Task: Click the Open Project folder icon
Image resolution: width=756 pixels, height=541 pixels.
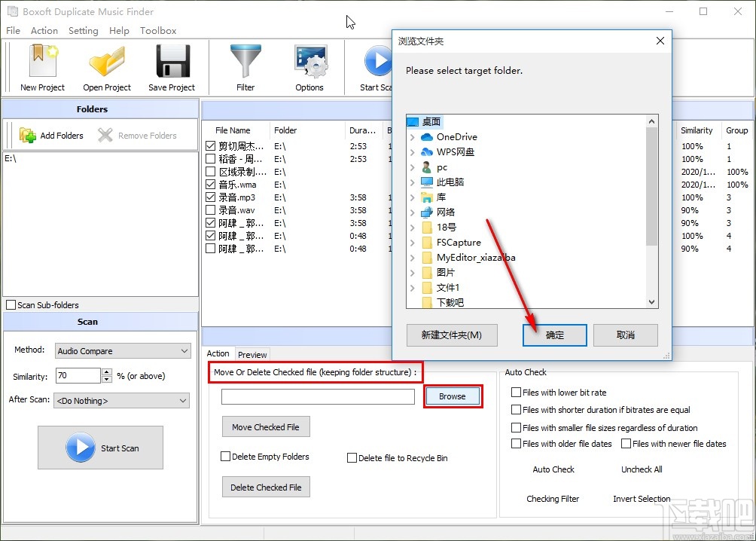Action: pyautogui.click(x=107, y=61)
